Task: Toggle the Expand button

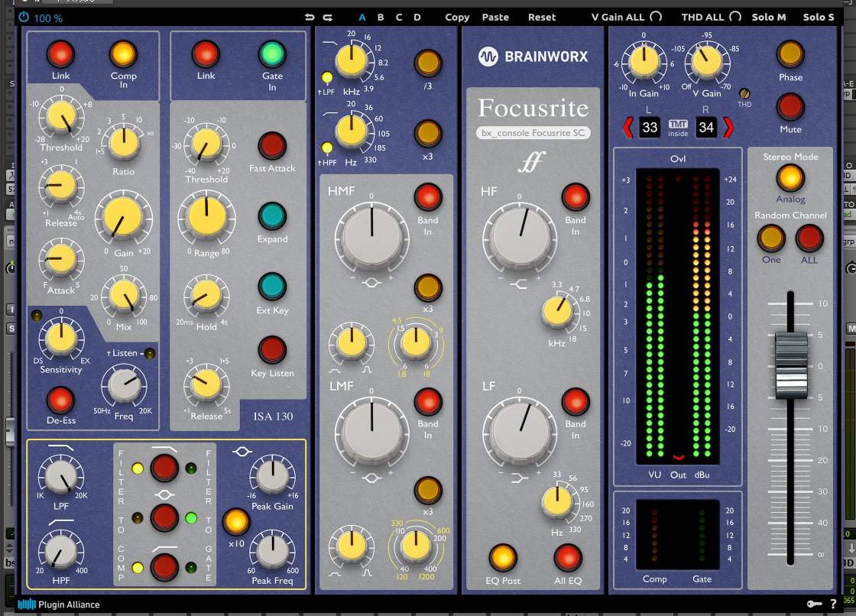Action: (272, 216)
